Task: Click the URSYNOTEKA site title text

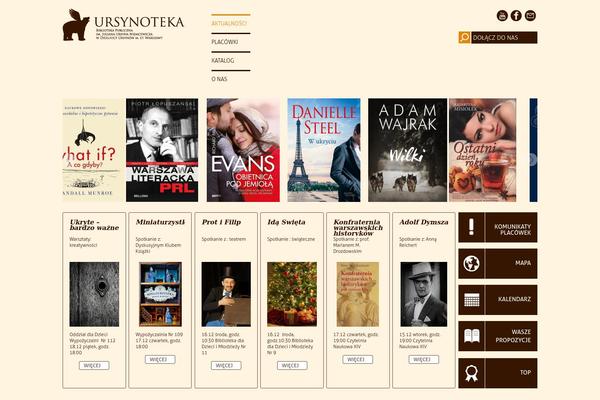Action: point(139,22)
